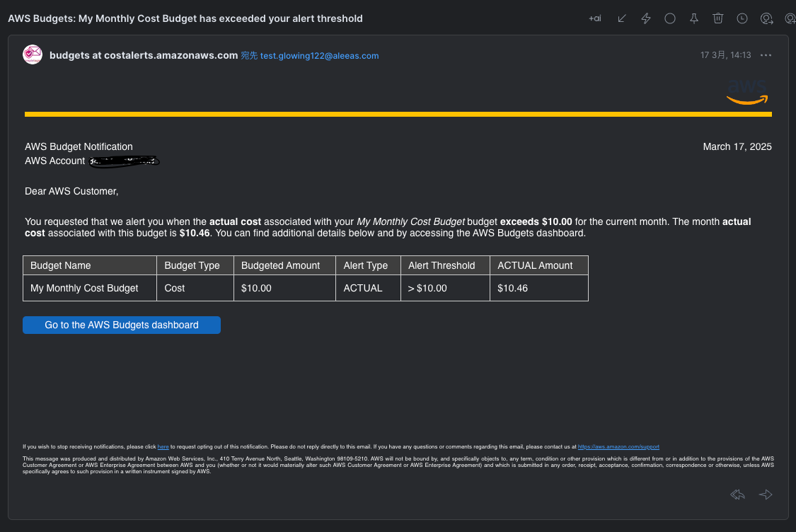796x532 pixels.
Task: Delete the email using the trash icon
Action: coord(718,19)
